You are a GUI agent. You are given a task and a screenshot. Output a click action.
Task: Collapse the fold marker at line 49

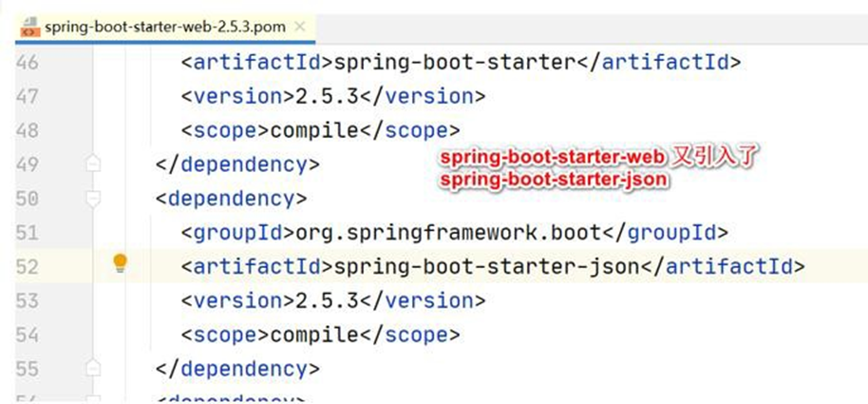tap(93, 164)
